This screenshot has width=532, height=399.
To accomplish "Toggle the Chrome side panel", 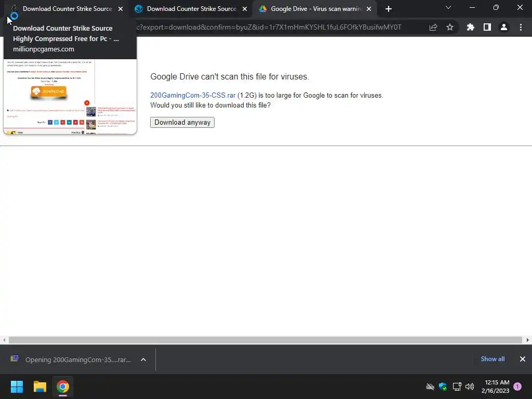I will 487,27.
